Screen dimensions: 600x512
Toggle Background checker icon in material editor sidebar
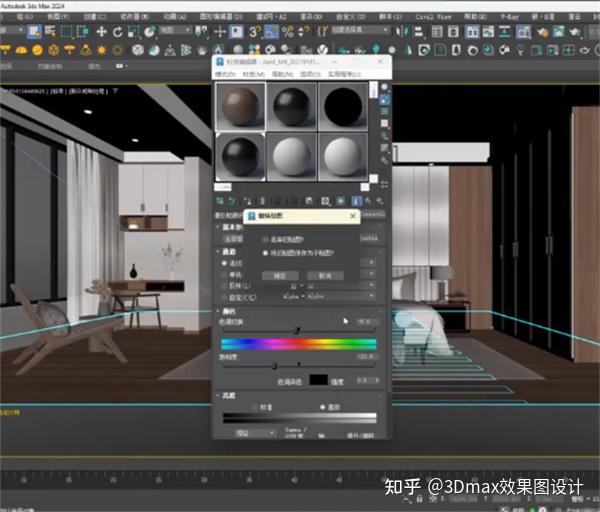coord(384,112)
